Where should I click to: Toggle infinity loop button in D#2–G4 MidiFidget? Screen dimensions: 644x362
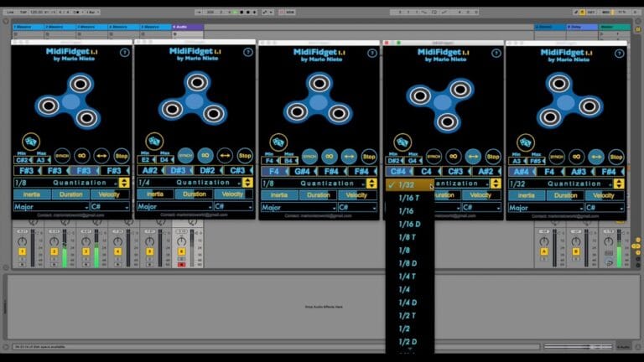point(454,156)
